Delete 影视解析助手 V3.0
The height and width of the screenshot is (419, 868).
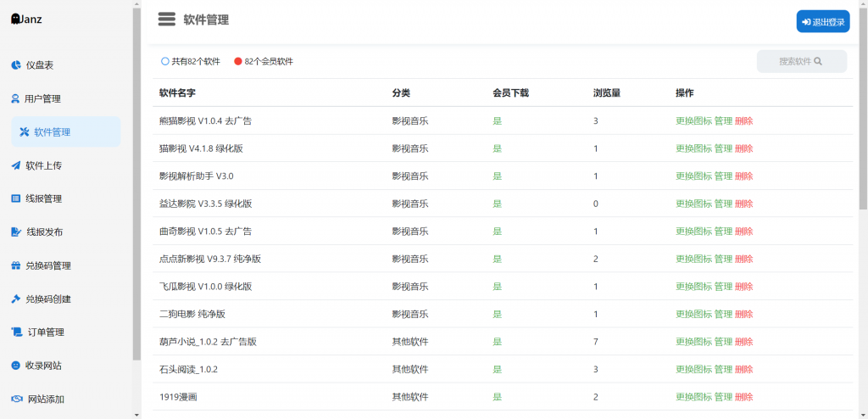tap(744, 176)
